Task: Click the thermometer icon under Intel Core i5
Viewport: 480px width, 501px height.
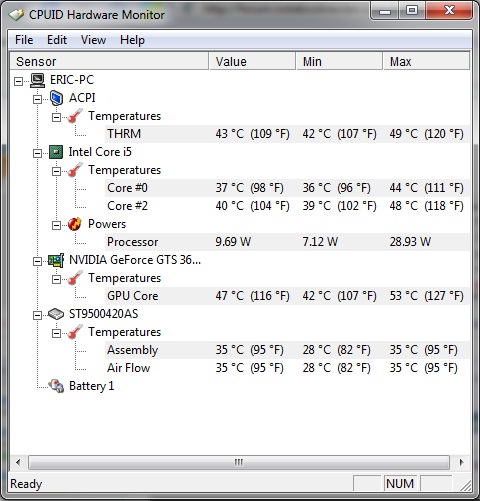Action: (75, 170)
